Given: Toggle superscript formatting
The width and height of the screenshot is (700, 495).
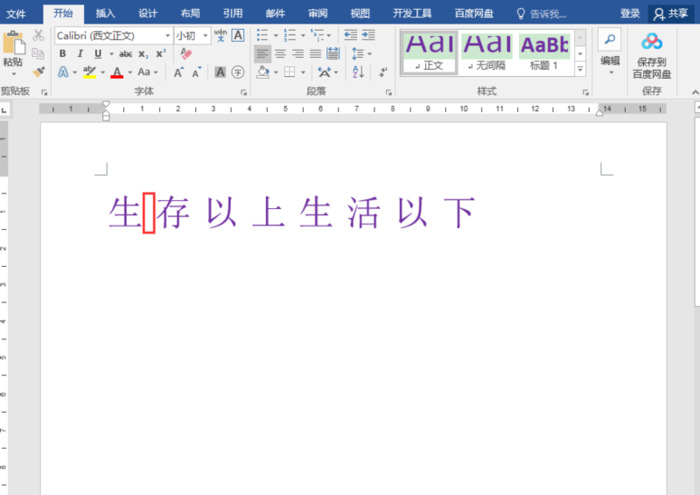Looking at the screenshot, I should pyautogui.click(x=161, y=54).
